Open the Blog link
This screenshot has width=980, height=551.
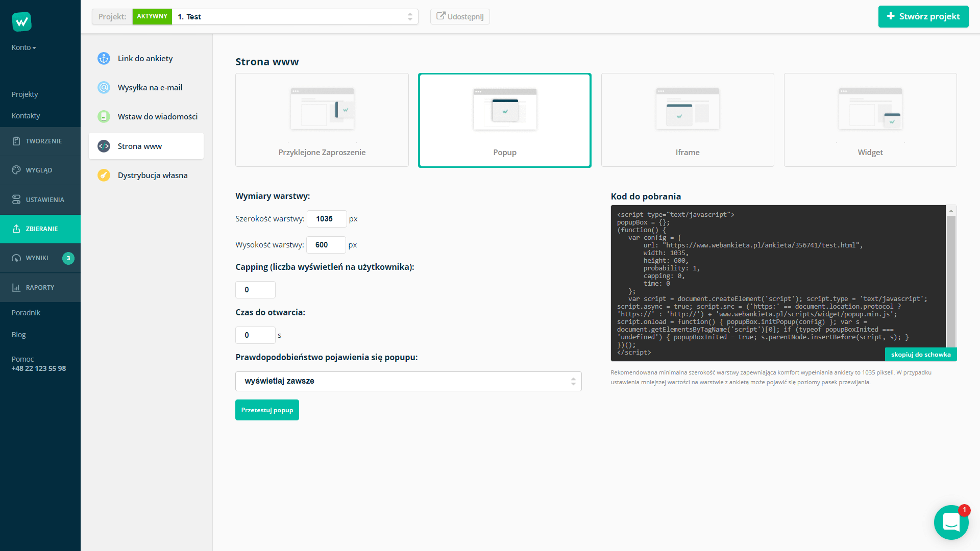(x=18, y=335)
